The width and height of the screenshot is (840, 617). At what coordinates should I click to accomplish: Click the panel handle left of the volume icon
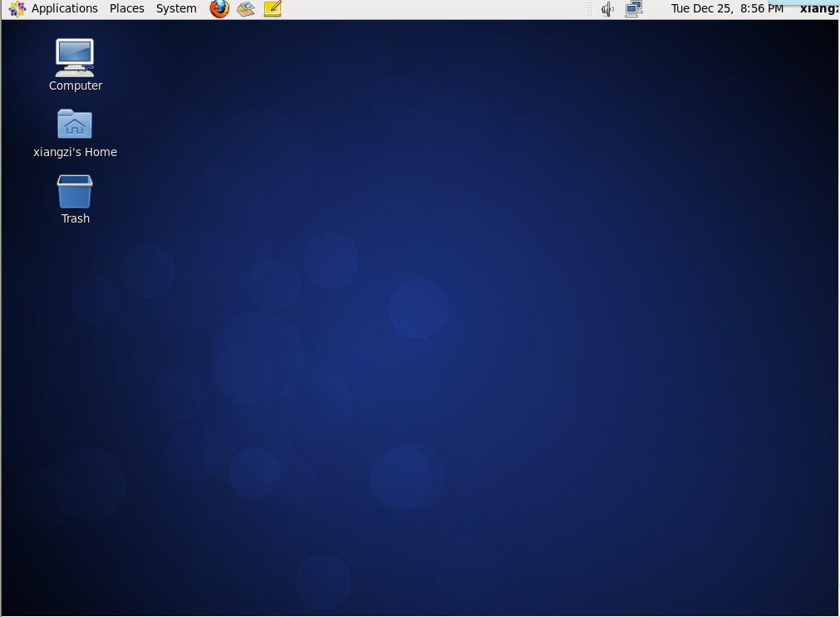tap(590, 9)
